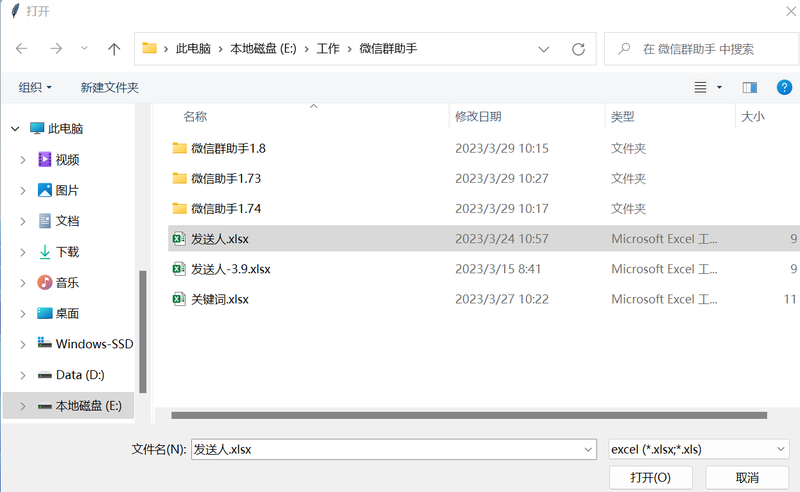This screenshot has height=492, width=800.
Task: Expand the 下载 node
Action: click(x=22, y=252)
